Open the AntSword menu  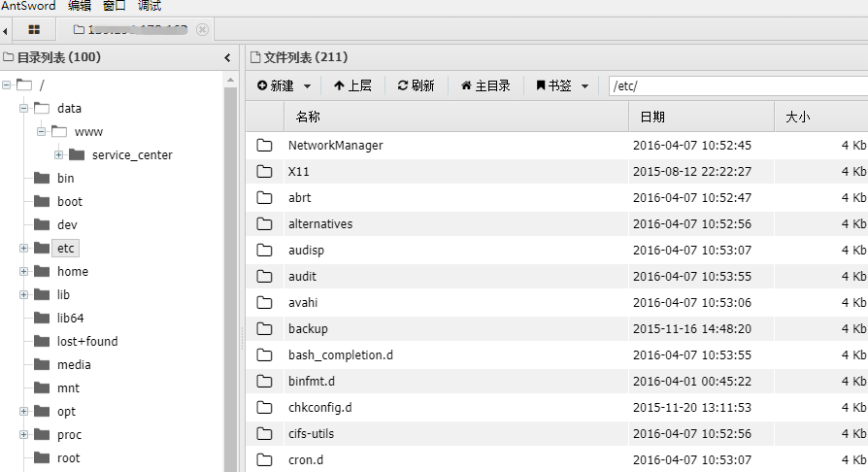pos(28,6)
